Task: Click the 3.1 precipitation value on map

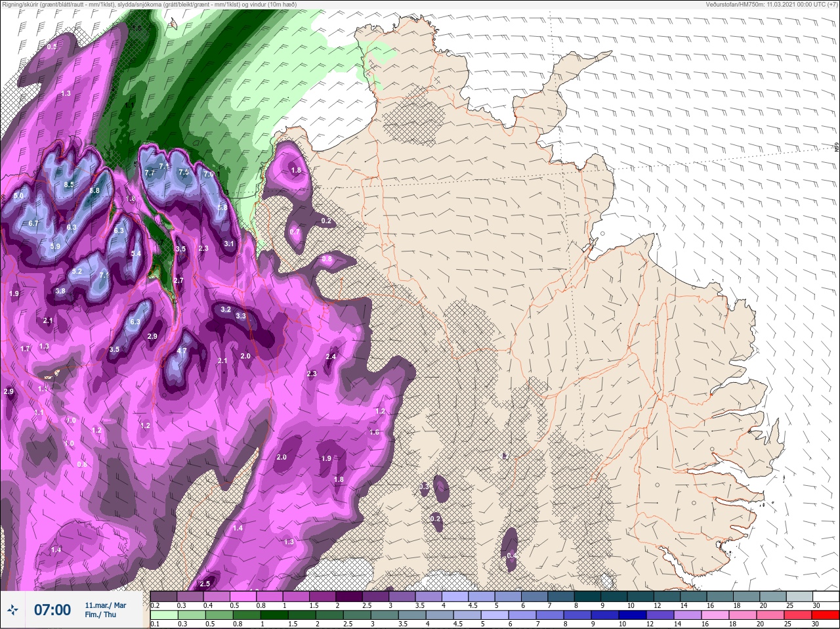Action: coord(229,244)
